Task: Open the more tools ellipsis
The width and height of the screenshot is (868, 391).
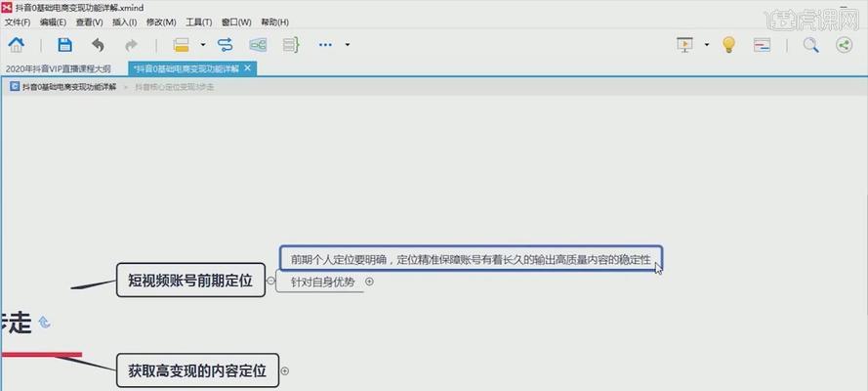Action: tap(325, 45)
